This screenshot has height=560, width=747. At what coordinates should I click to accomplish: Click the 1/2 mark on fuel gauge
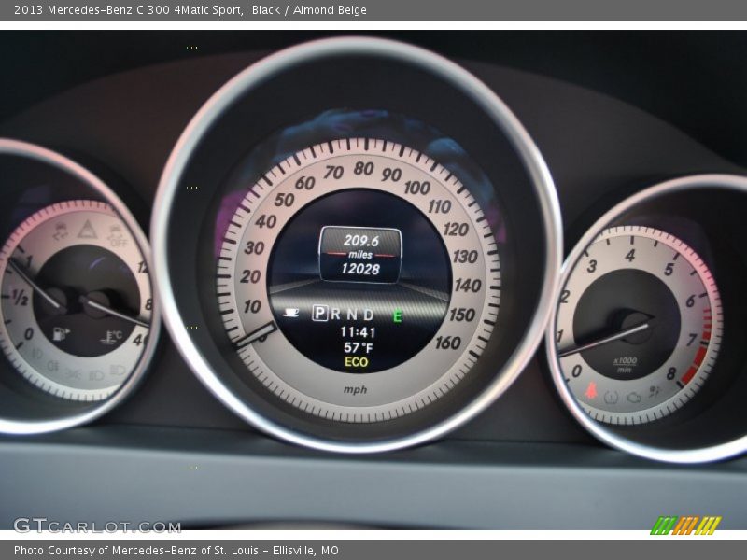click(x=20, y=298)
